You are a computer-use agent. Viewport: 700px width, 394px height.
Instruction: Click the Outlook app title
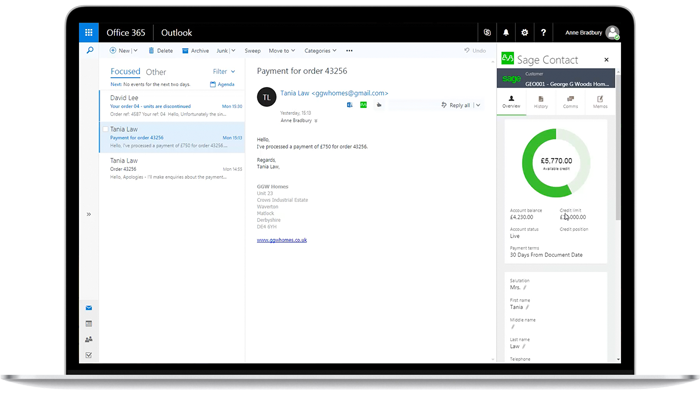tap(176, 33)
